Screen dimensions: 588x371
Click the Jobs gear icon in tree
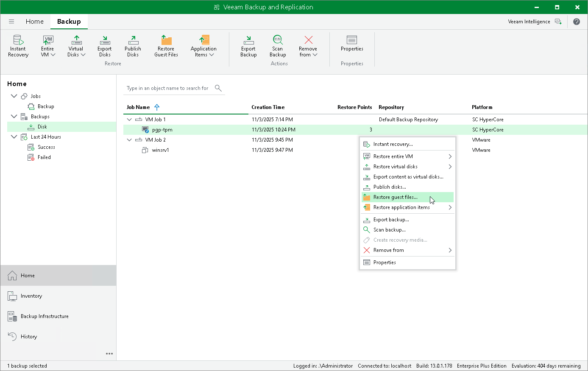24,96
